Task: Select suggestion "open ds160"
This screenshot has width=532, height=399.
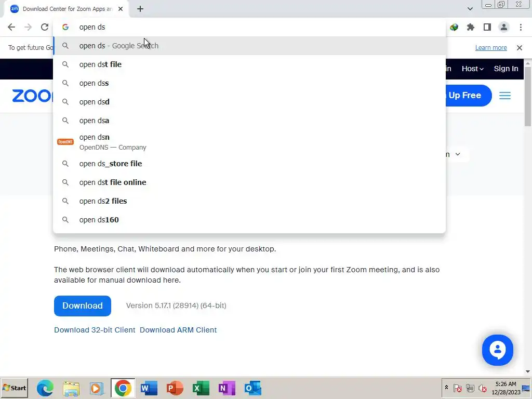Action: click(x=249, y=220)
